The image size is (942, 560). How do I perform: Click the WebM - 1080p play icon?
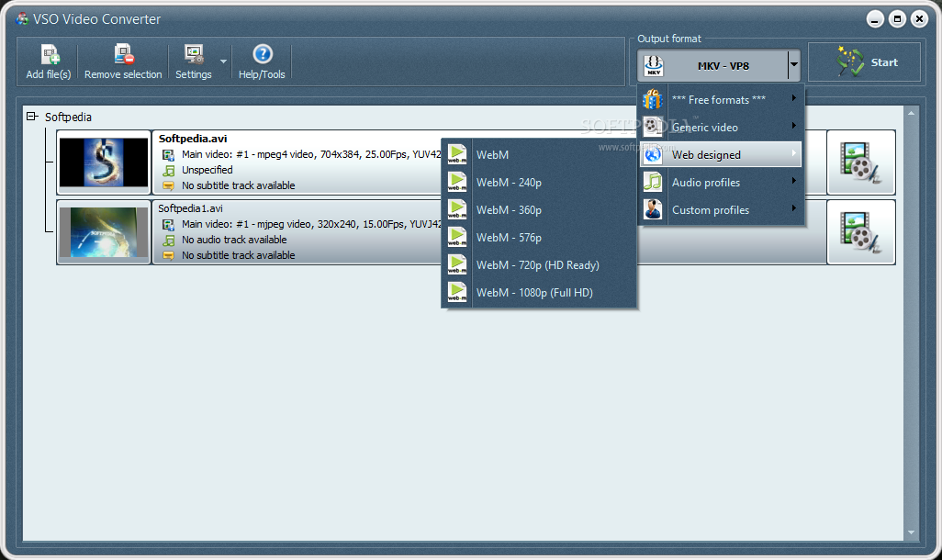457,293
